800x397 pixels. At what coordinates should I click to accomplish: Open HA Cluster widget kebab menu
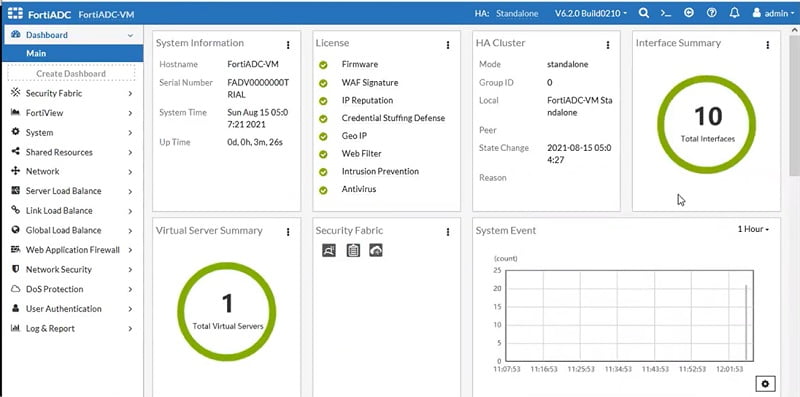(x=608, y=45)
